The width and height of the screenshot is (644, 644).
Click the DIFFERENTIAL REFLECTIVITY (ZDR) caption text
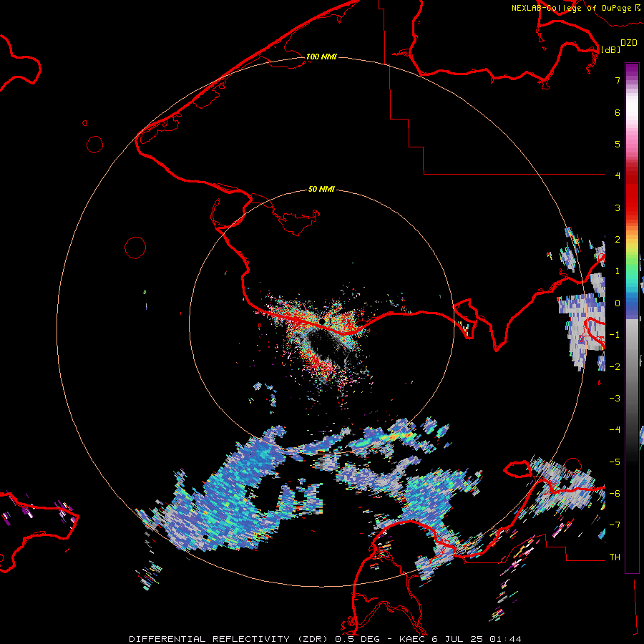230,639
